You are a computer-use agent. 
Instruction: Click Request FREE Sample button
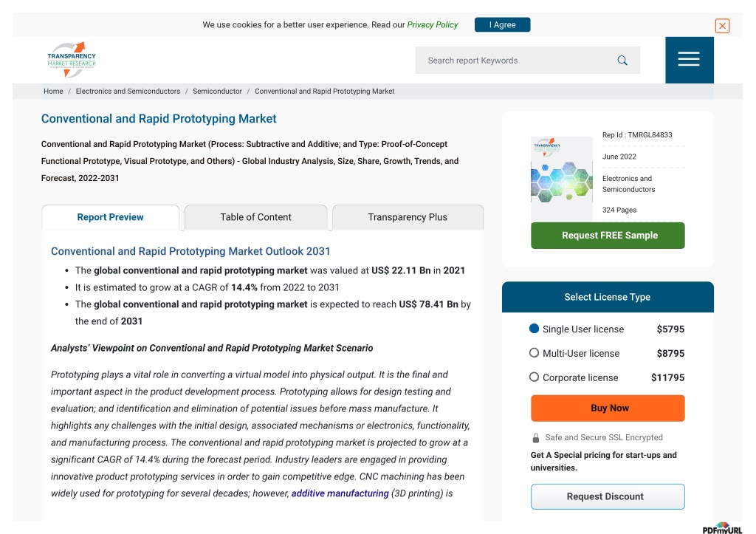click(608, 236)
